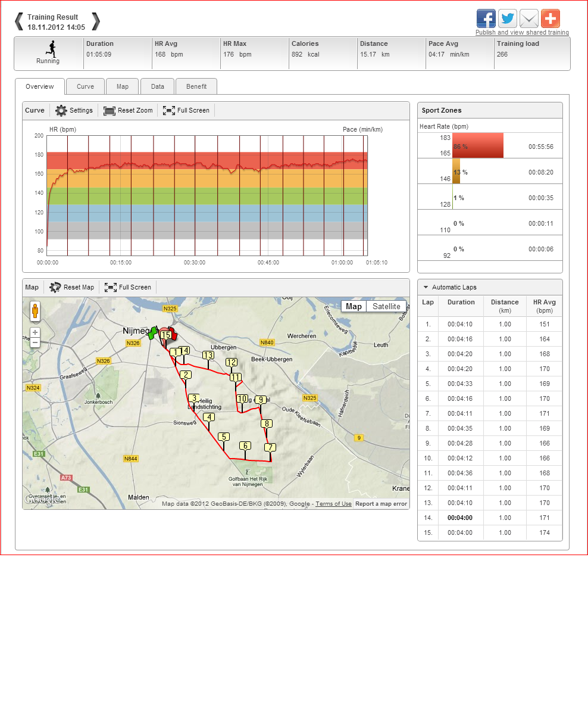Open the Curve tab
This screenshot has width=588, height=710.
[x=85, y=86]
